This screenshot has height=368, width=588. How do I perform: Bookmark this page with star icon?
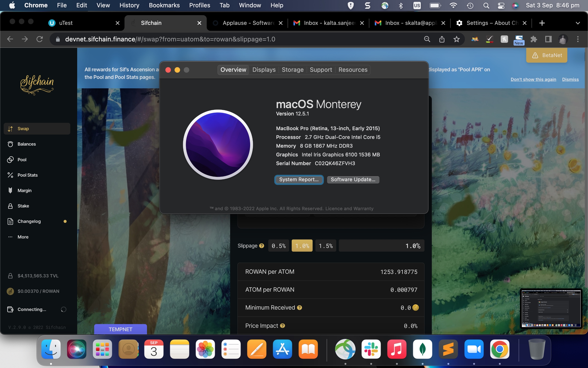pos(457,39)
